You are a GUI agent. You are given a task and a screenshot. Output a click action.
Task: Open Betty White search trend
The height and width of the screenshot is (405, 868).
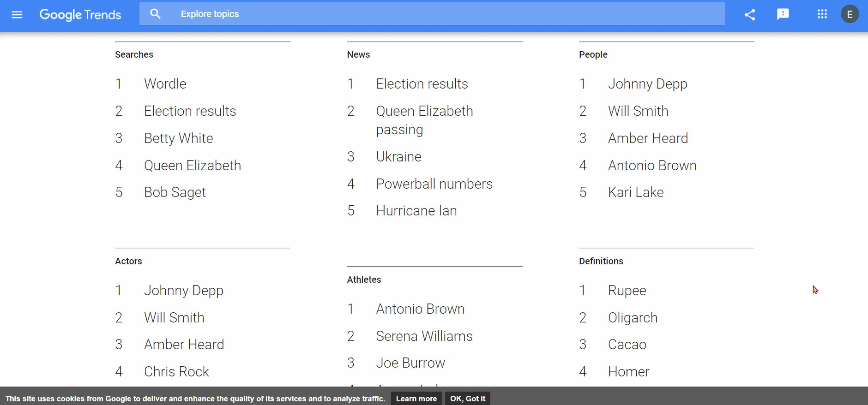[x=179, y=138]
